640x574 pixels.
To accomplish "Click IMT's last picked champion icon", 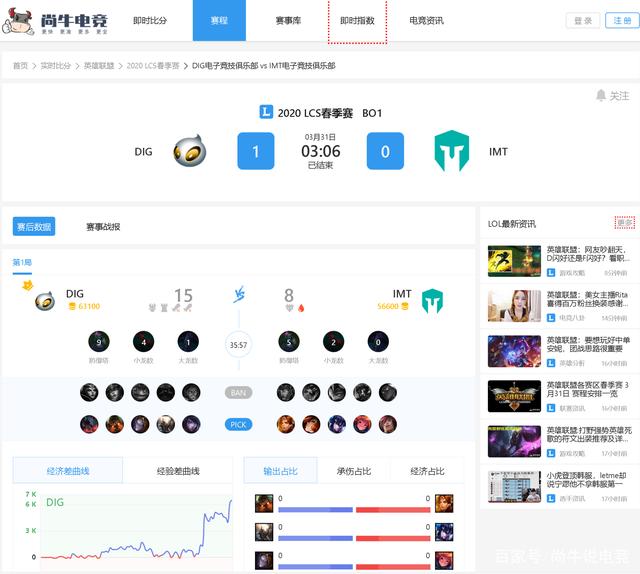I will click(388, 424).
